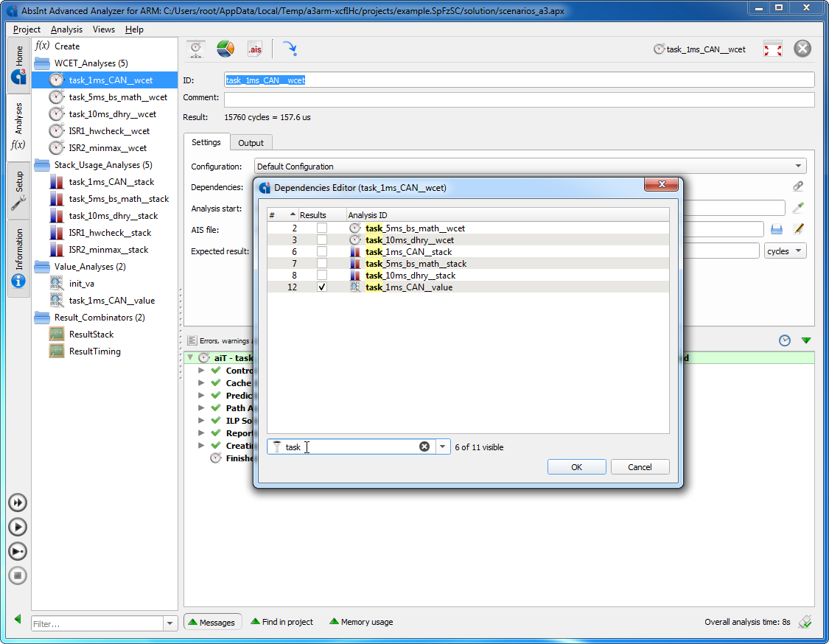Check Results box for task_10ms_dhry__stack
The image size is (829, 644).
point(321,275)
